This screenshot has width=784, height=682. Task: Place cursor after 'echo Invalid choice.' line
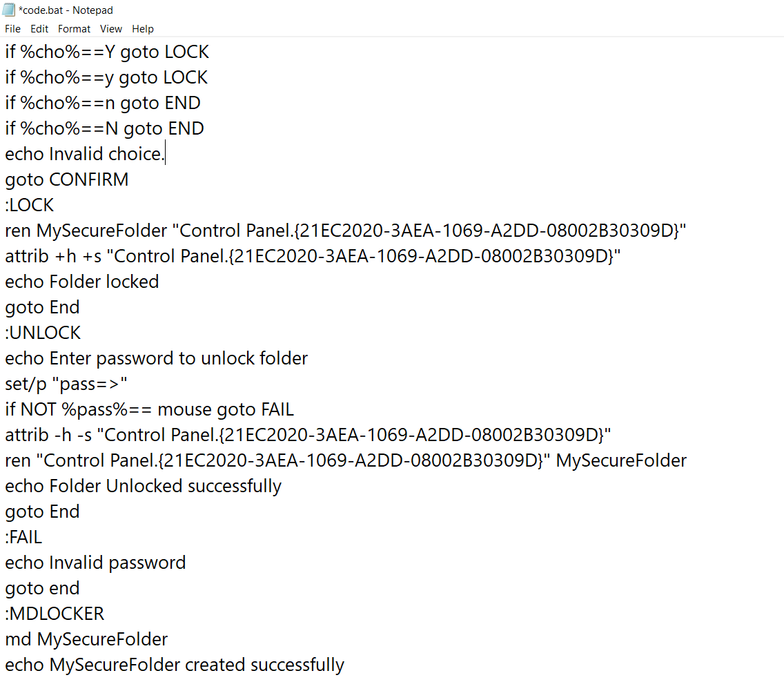165,154
